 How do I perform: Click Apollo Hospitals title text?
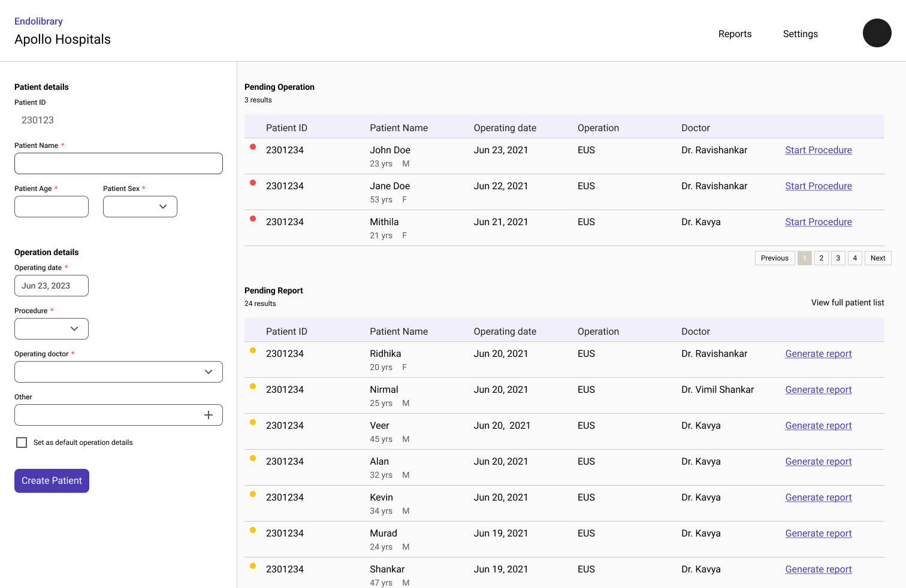click(x=62, y=40)
